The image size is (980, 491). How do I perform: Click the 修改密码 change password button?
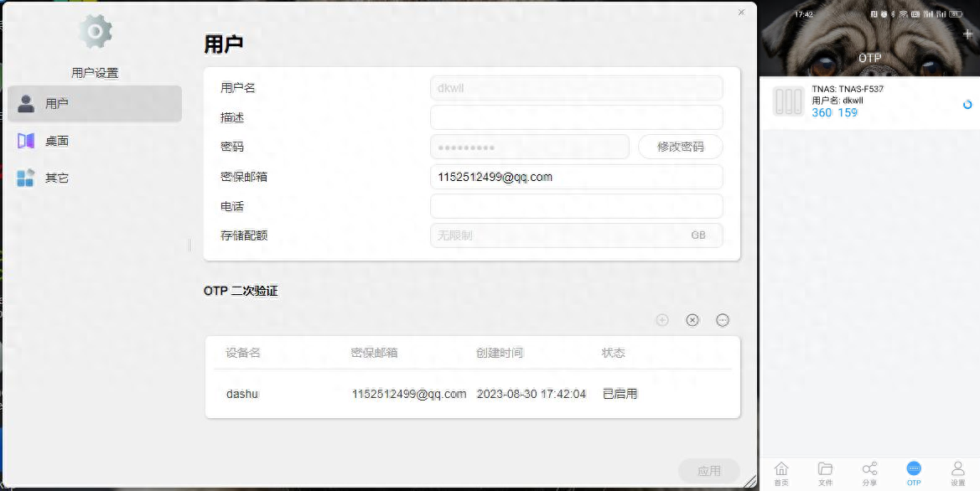click(x=680, y=147)
